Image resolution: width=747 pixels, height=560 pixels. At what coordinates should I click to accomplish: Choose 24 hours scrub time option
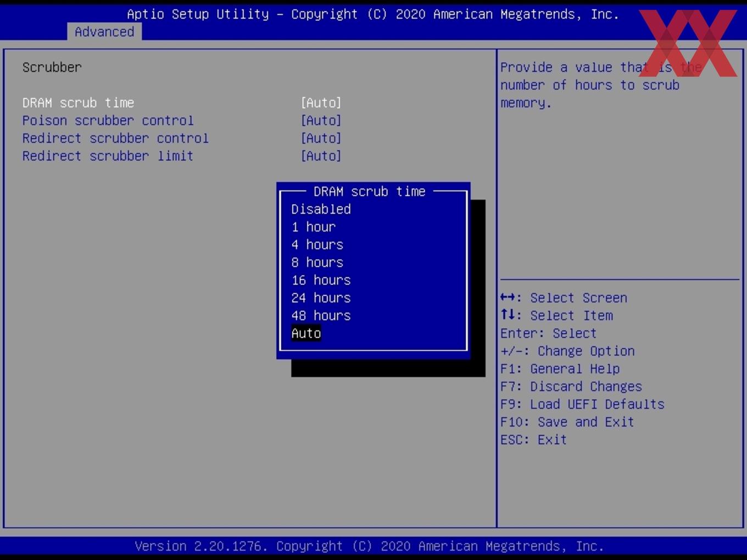point(321,298)
